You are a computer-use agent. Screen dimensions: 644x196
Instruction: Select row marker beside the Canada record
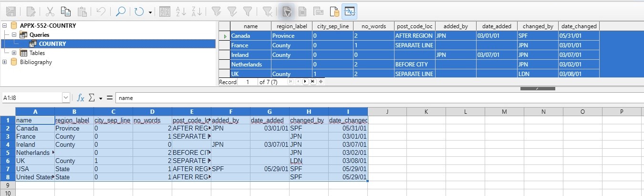224,36
